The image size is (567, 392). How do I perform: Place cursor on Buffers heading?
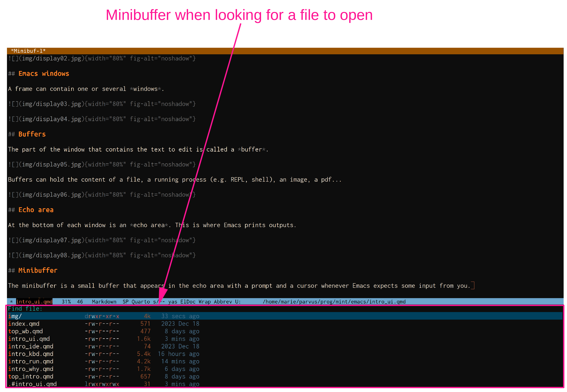point(32,134)
